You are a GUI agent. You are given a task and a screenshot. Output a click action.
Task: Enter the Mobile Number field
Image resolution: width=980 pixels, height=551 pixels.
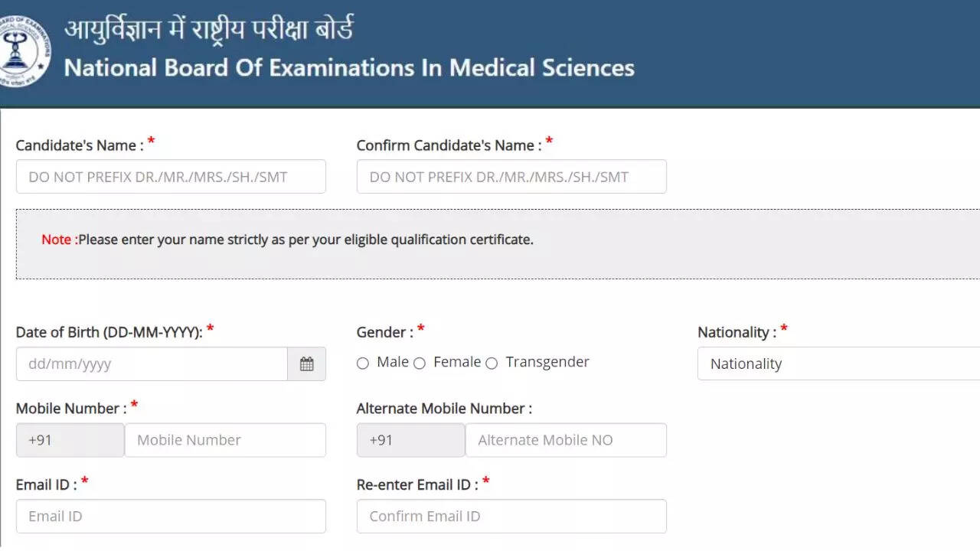[225, 440]
